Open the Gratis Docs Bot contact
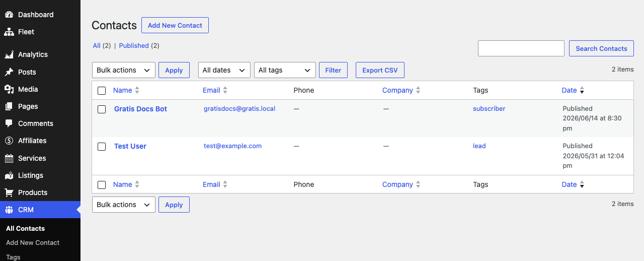 [140, 109]
